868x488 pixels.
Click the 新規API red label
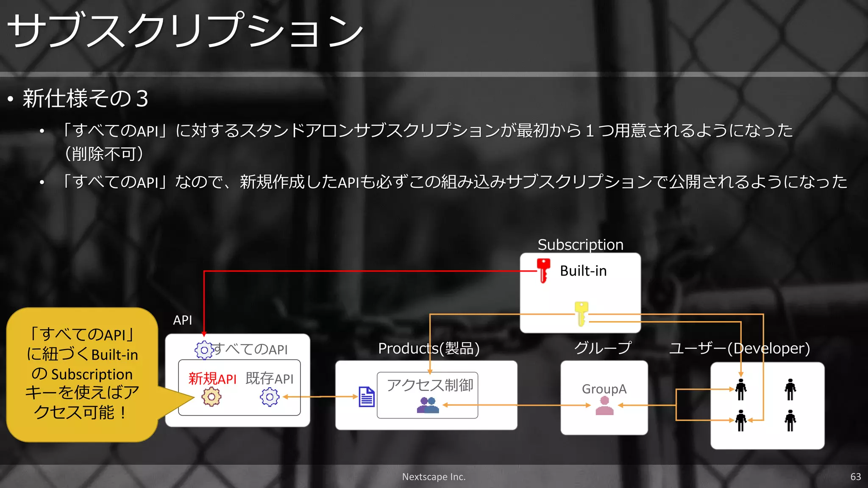pyautogui.click(x=212, y=378)
